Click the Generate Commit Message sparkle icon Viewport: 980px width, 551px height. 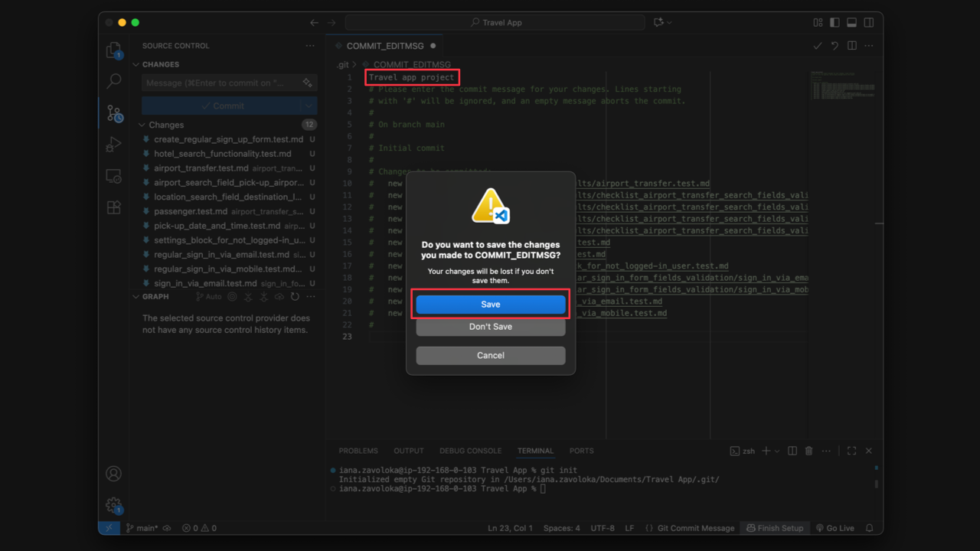(x=309, y=82)
